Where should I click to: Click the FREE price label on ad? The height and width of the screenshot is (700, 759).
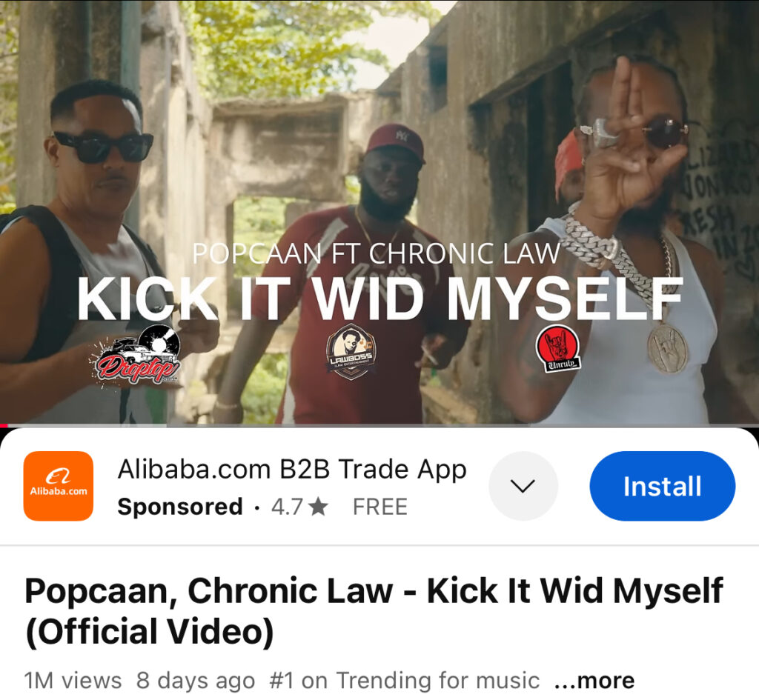click(x=380, y=507)
